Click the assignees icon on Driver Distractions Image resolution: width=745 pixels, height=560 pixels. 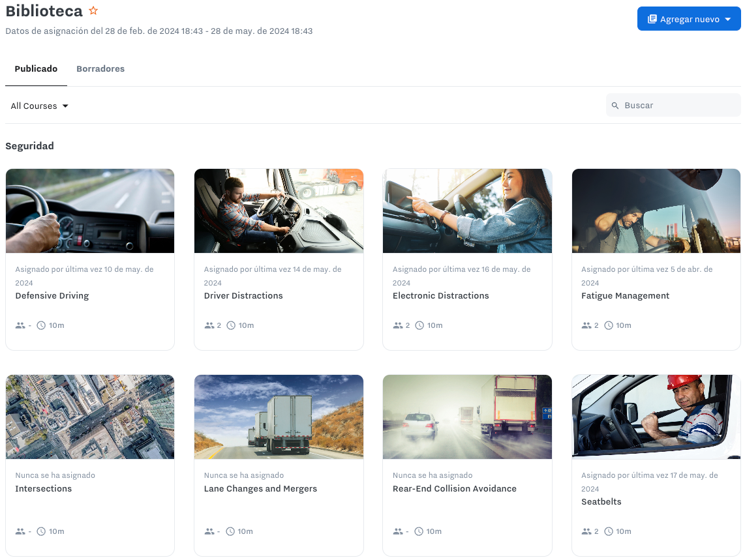point(209,325)
